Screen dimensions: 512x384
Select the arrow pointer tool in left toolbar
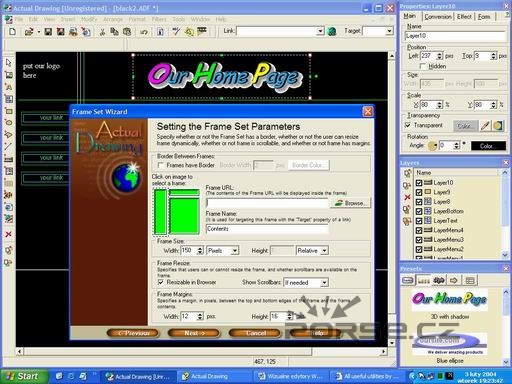[9, 63]
